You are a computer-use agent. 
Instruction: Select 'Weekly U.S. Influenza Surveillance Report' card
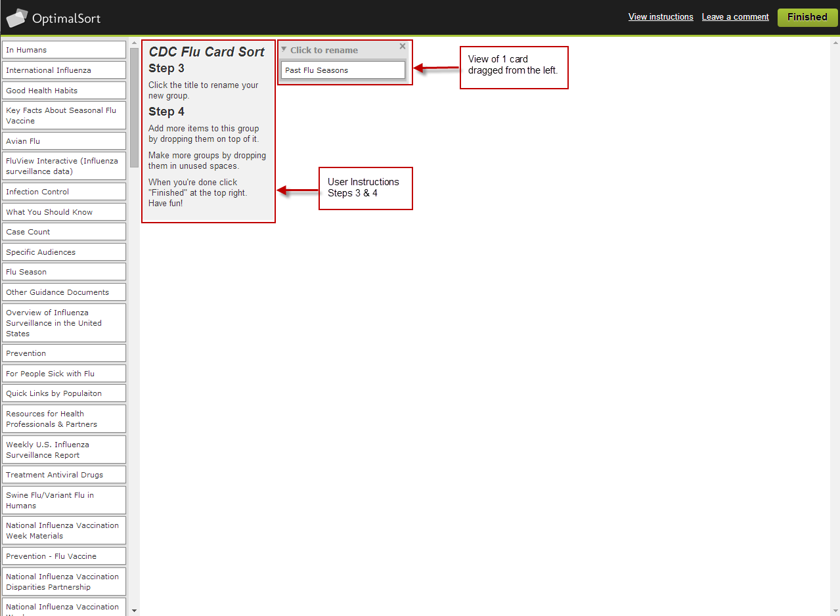(64, 450)
